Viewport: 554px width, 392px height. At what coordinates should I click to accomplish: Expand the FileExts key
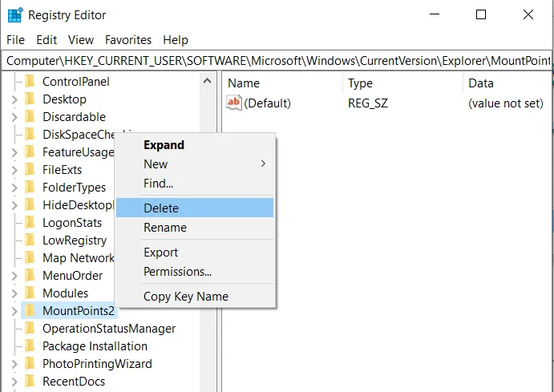pyautogui.click(x=14, y=170)
